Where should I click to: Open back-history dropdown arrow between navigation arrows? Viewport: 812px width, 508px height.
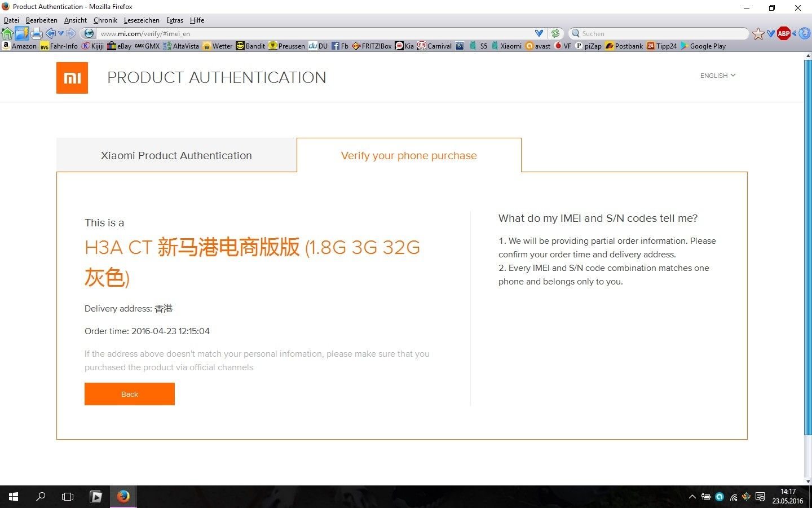coord(61,33)
